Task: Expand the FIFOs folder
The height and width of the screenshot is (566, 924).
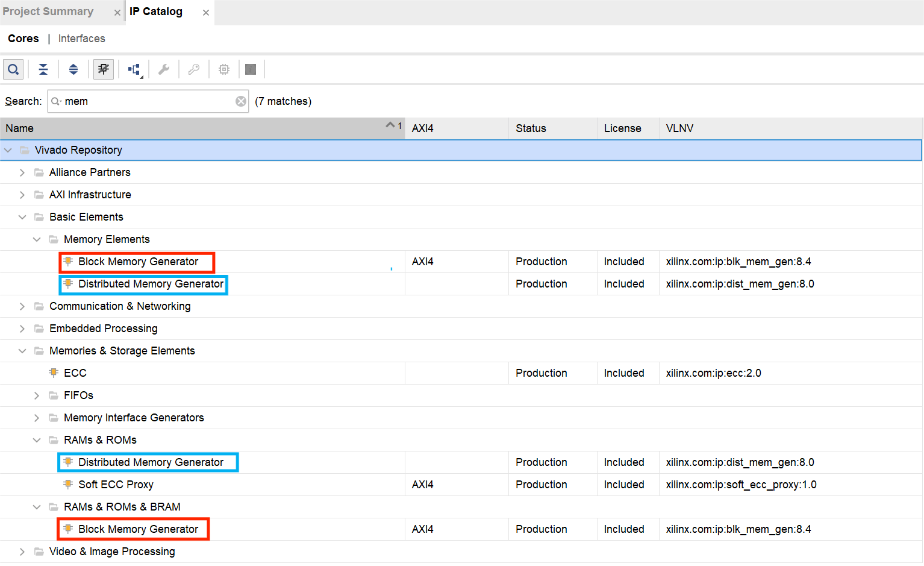Action: pos(37,395)
